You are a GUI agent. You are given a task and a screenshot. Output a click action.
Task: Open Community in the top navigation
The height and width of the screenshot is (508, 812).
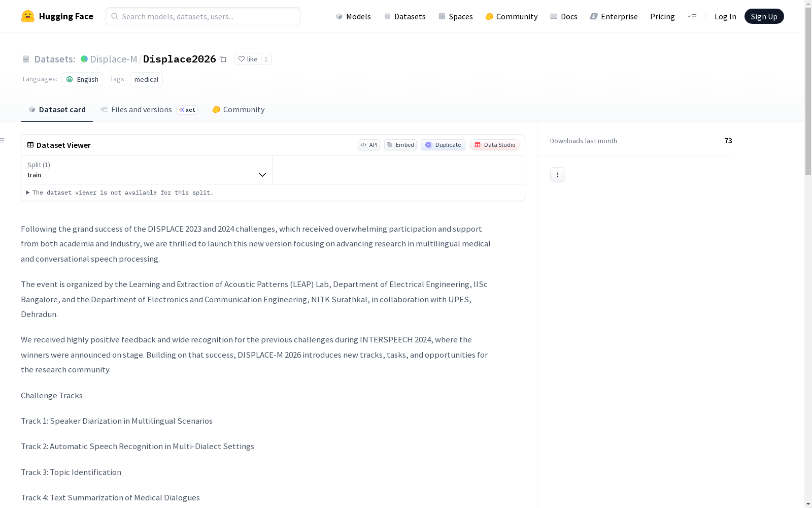click(511, 16)
